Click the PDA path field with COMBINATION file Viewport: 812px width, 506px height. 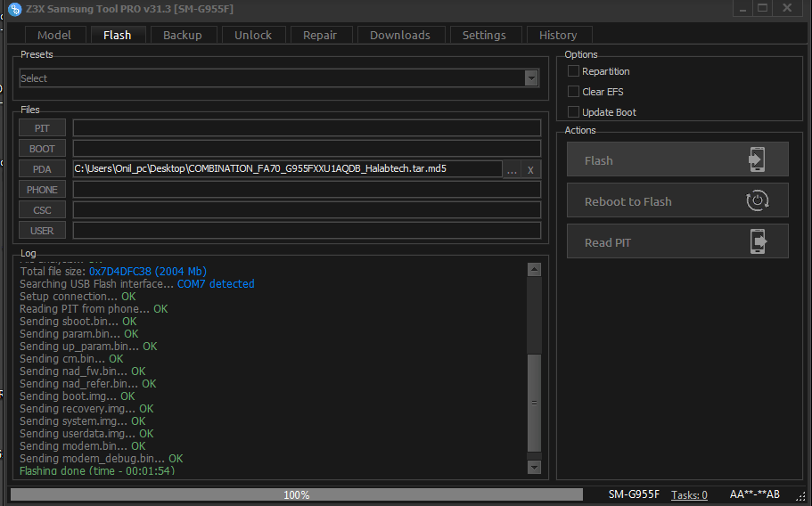pyautogui.click(x=287, y=168)
